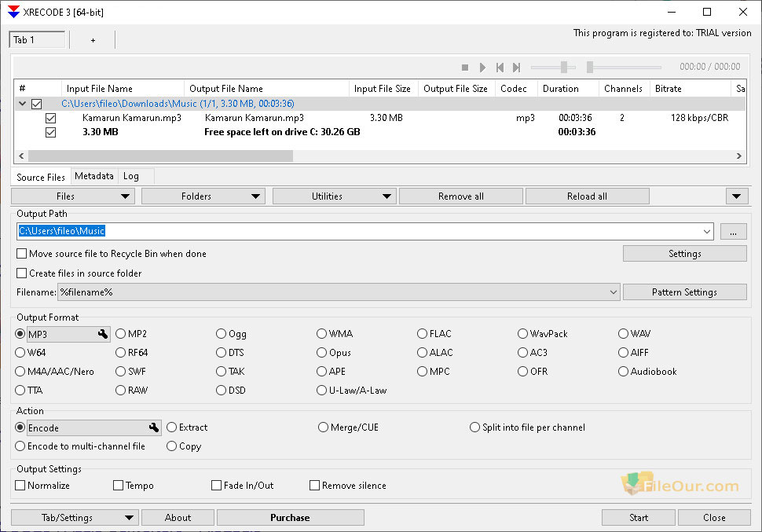Expand the Filename pattern dropdown
Viewport: 762px width, 532px height.
coord(614,292)
